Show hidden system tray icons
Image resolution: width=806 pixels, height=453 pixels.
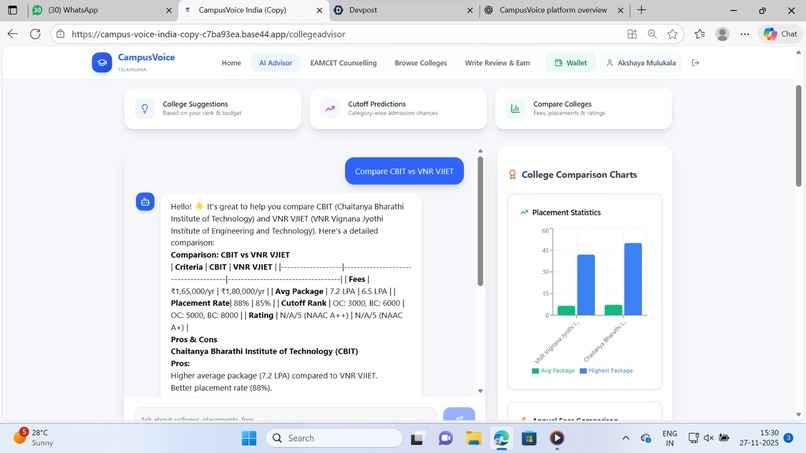pos(626,438)
